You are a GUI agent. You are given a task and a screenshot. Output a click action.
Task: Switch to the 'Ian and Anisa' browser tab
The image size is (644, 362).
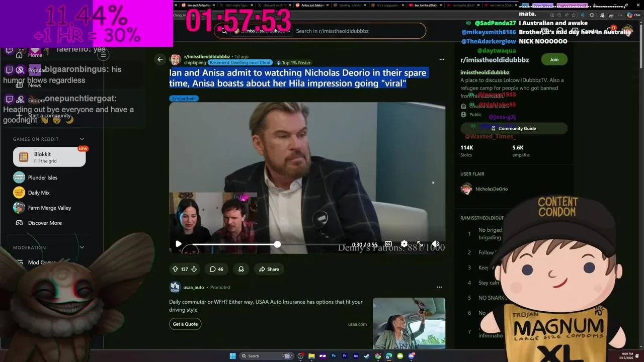[x=197, y=5]
